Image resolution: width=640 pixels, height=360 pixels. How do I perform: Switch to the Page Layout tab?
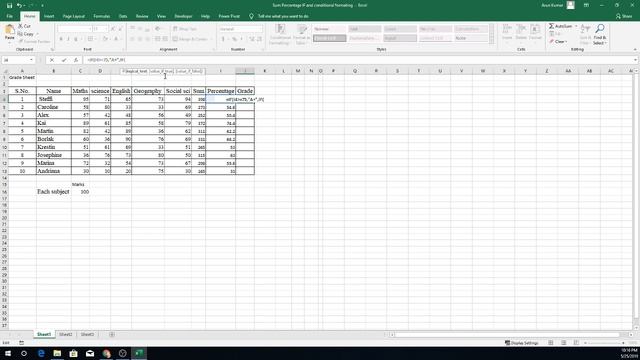pos(73,16)
